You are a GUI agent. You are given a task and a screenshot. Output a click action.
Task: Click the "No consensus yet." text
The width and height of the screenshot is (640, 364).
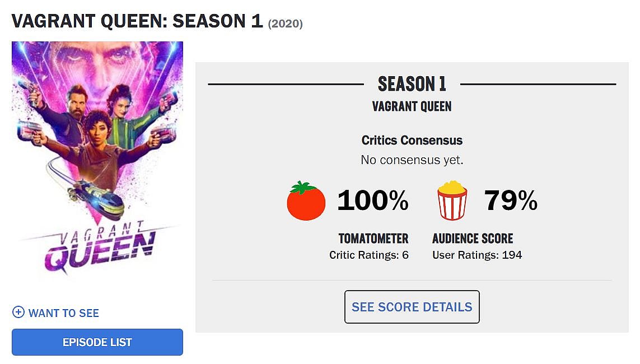coord(412,160)
